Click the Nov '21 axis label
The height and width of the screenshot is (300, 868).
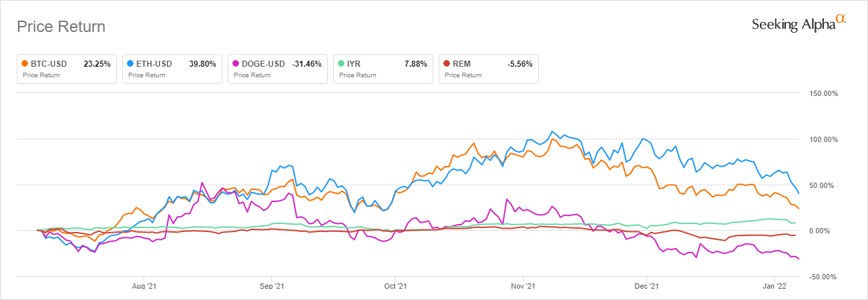tap(524, 287)
